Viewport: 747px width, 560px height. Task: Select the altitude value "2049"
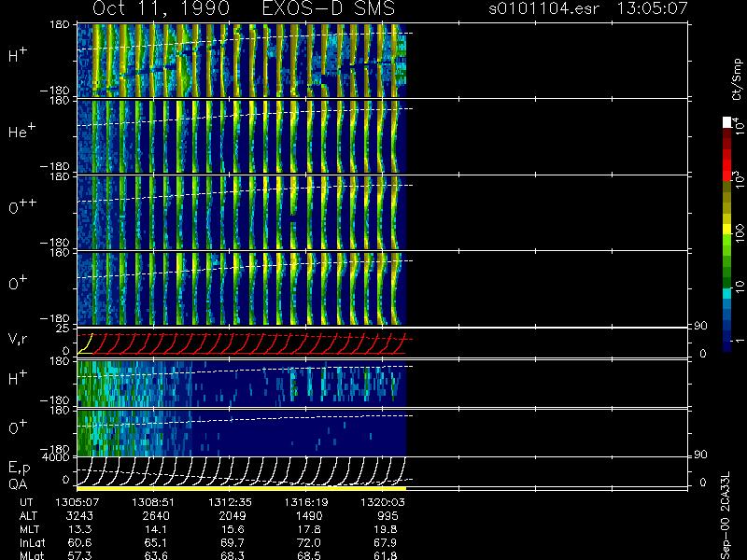coord(232,516)
